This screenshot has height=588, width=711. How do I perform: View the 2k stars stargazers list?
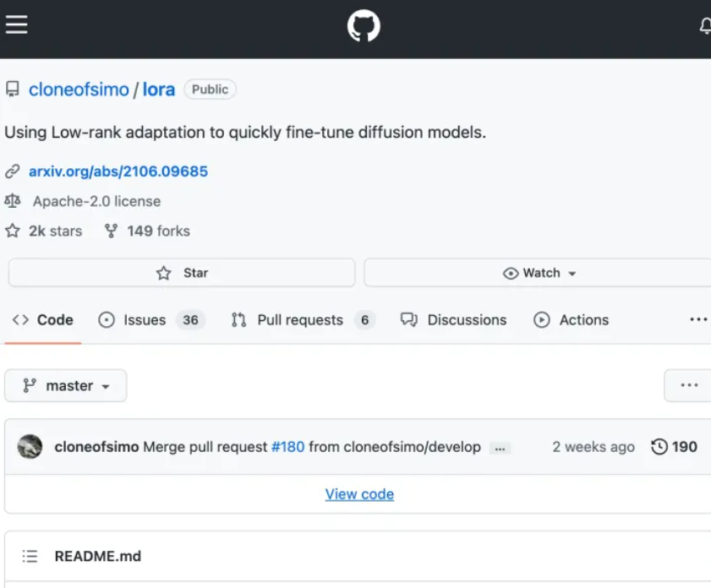tap(55, 231)
